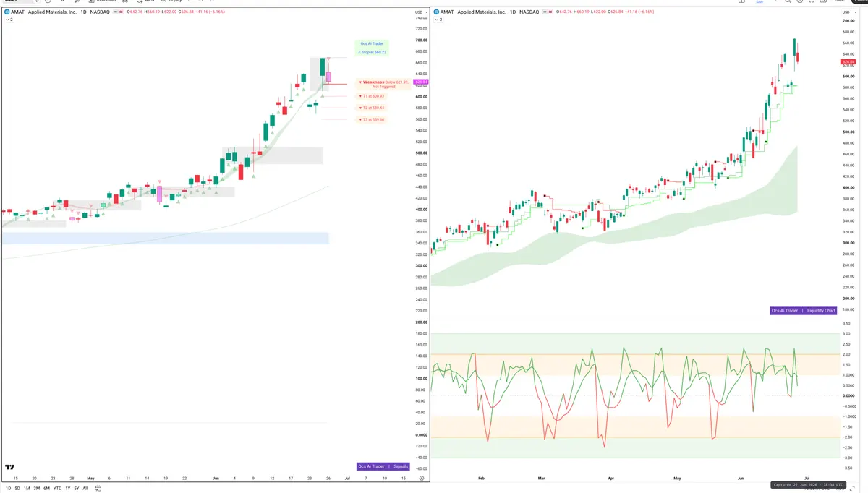Click the "May" label on left chart time axis
Viewport: 868px width, 493px height.
tap(90, 478)
